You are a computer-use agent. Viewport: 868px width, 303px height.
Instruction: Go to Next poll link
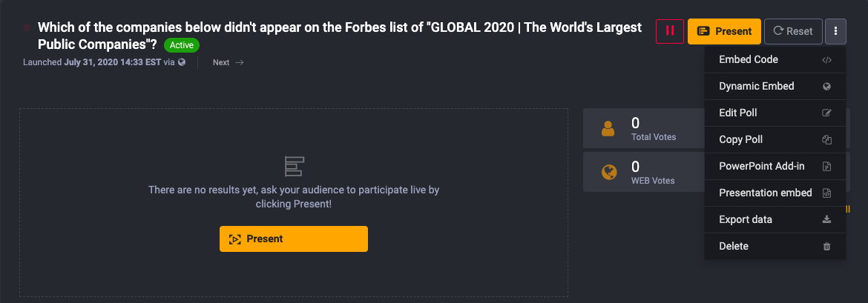pos(228,62)
